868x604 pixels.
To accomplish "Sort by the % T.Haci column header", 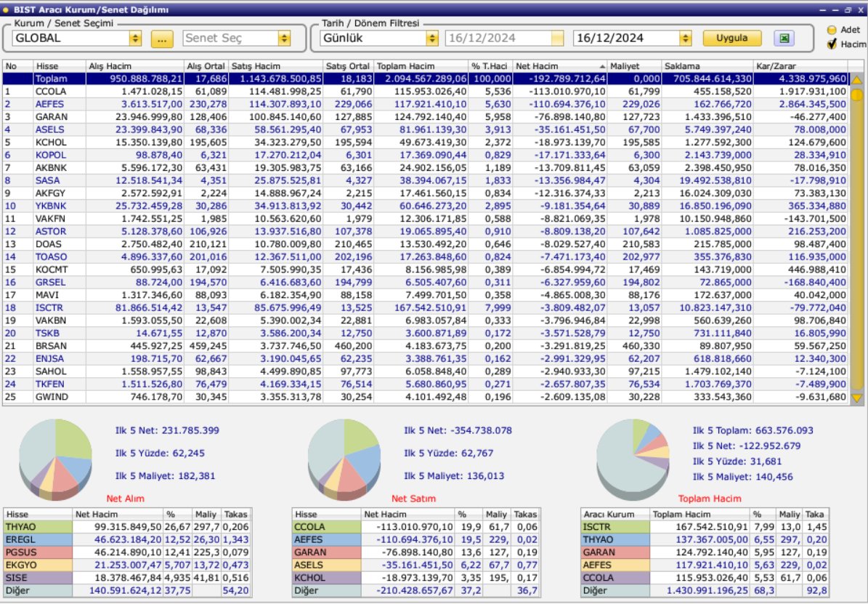I will [x=490, y=66].
